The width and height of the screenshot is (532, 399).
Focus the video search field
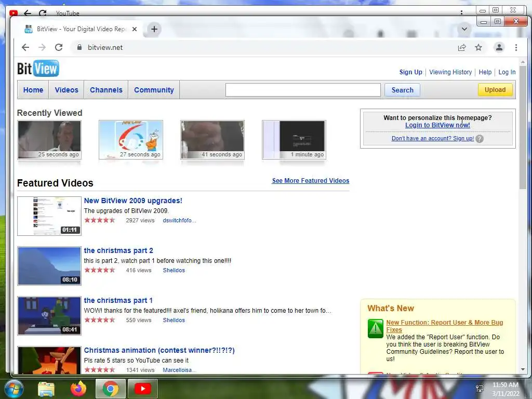click(x=303, y=90)
